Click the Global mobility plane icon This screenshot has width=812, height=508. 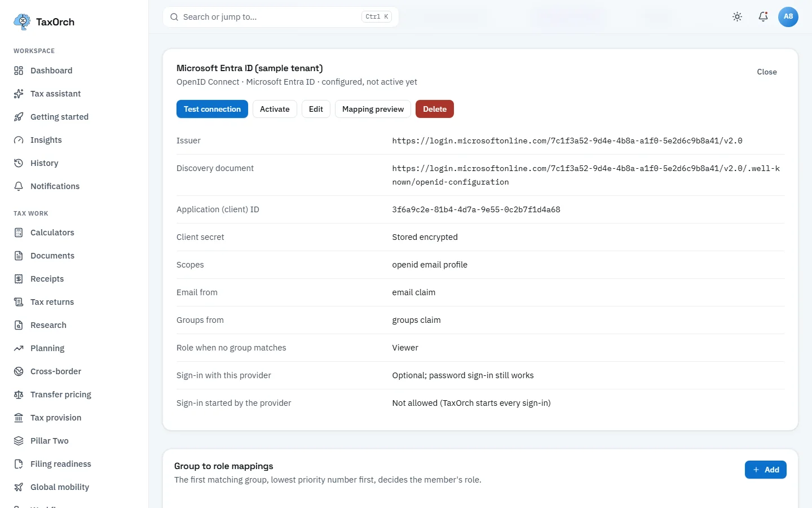[19, 487]
